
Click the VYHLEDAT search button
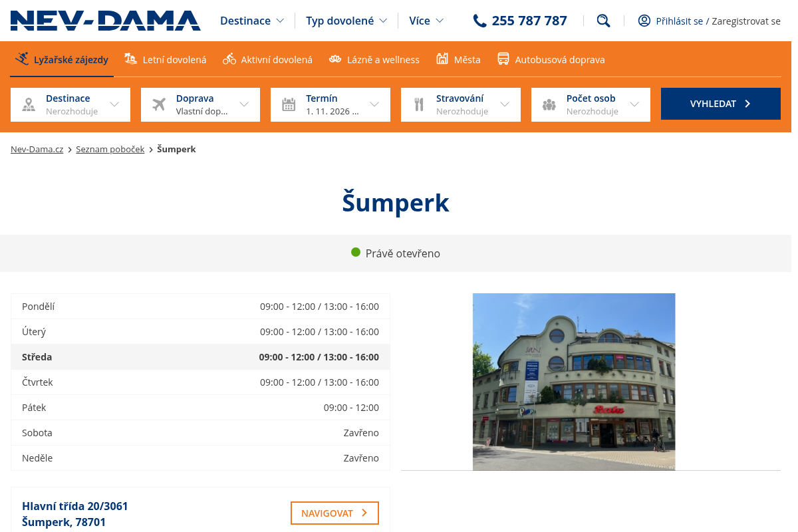721,104
